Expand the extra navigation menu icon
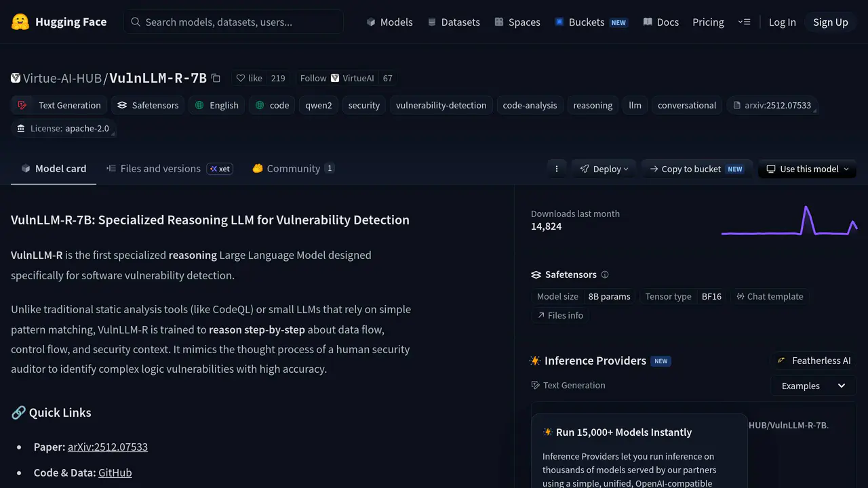Viewport: 868px width, 488px height. pos(744,22)
